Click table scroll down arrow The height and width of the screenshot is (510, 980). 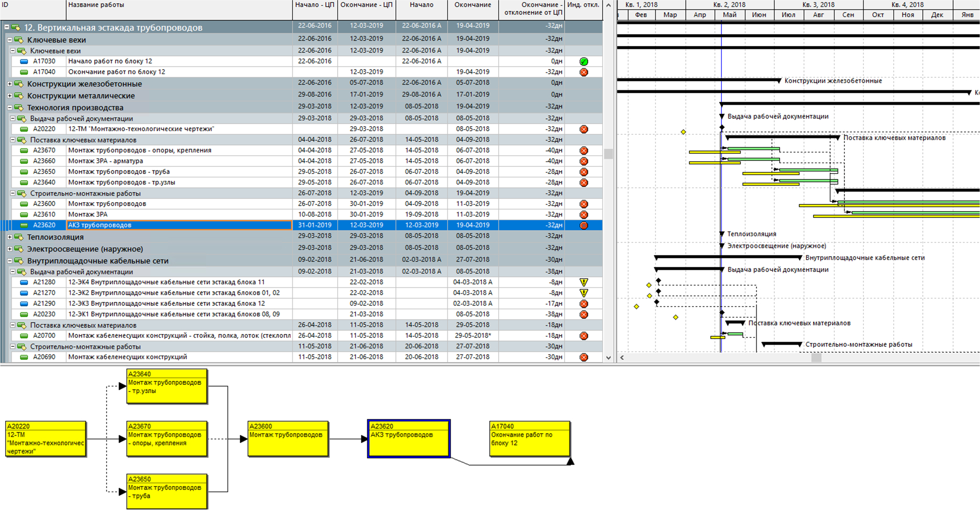pos(608,357)
